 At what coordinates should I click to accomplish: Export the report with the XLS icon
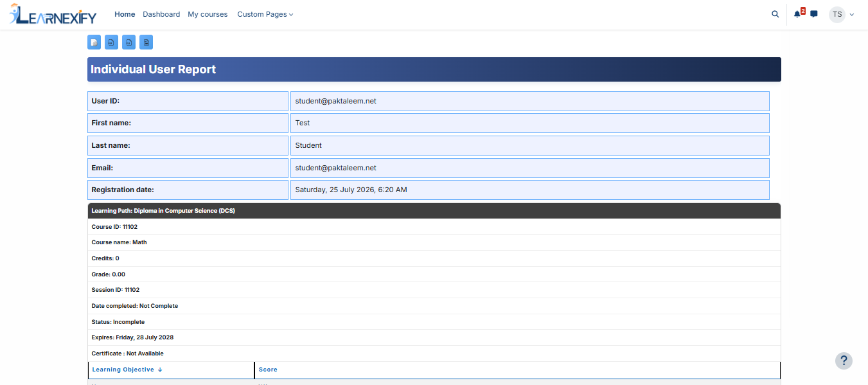click(x=128, y=42)
